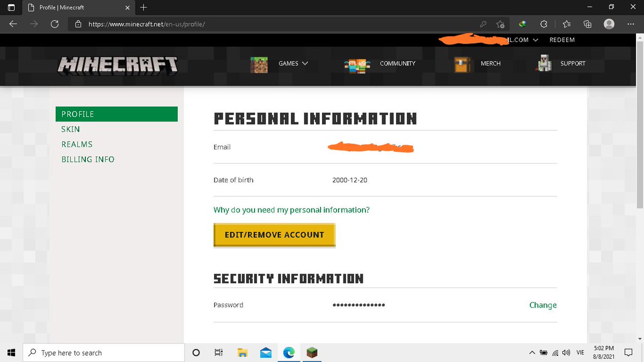644x362 pixels.
Task: Open the Community menu item
Action: click(x=398, y=63)
